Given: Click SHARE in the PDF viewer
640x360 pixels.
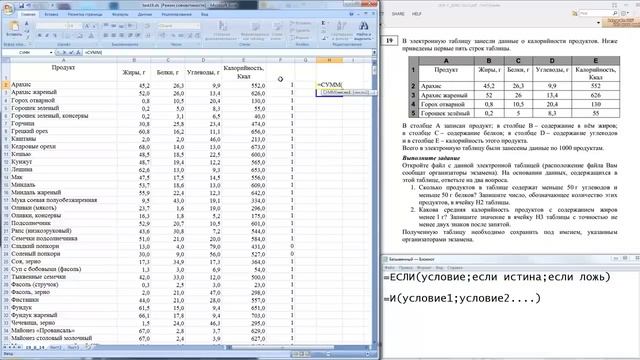Looking at the screenshot, I should coord(398,14).
